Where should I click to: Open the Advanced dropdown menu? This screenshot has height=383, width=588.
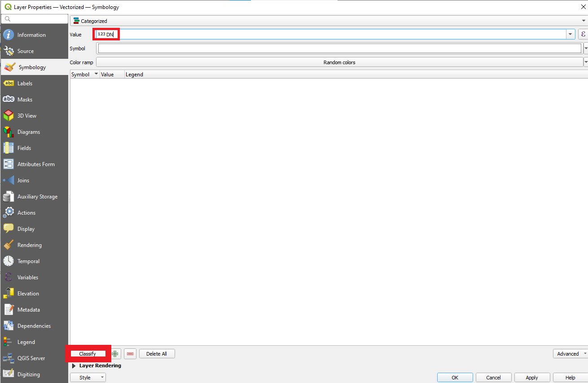pyautogui.click(x=570, y=354)
